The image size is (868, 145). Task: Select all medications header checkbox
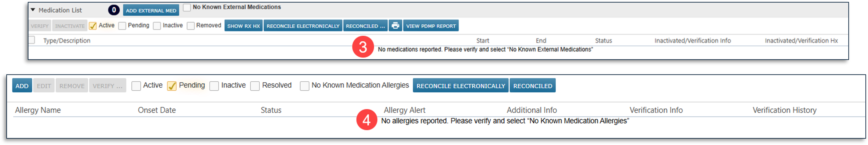pos(32,40)
